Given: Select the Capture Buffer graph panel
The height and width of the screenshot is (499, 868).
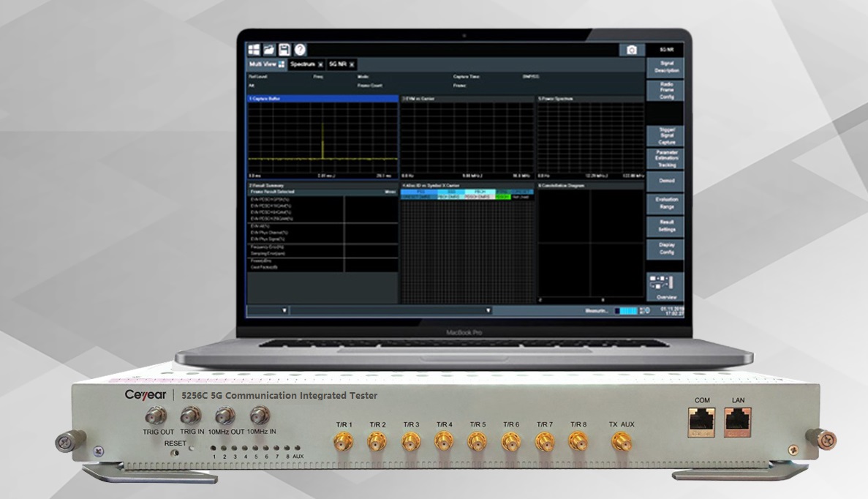Looking at the screenshot, I should (x=322, y=138).
